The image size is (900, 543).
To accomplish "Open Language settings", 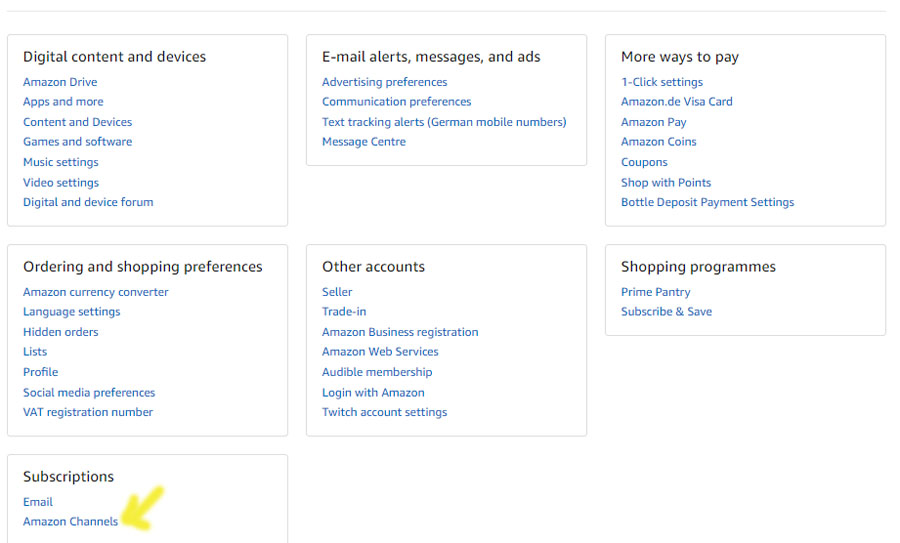I will tap(72, 312).
